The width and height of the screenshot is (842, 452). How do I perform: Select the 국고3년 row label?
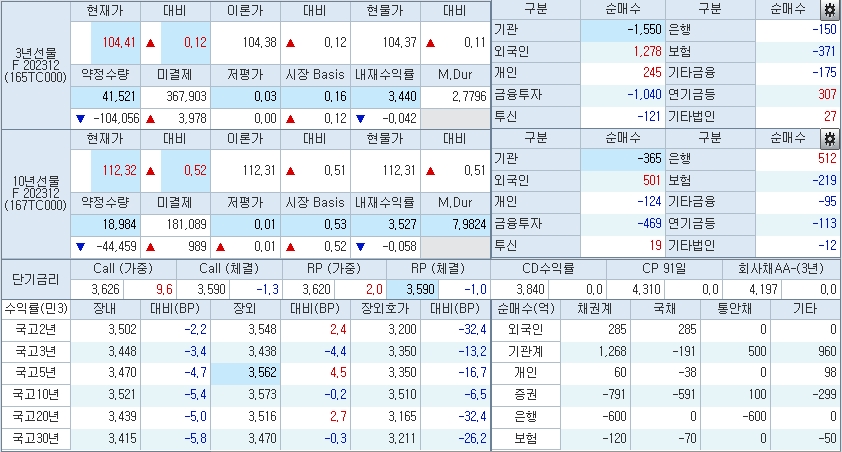pyautogui.click(x=35, y=352)
